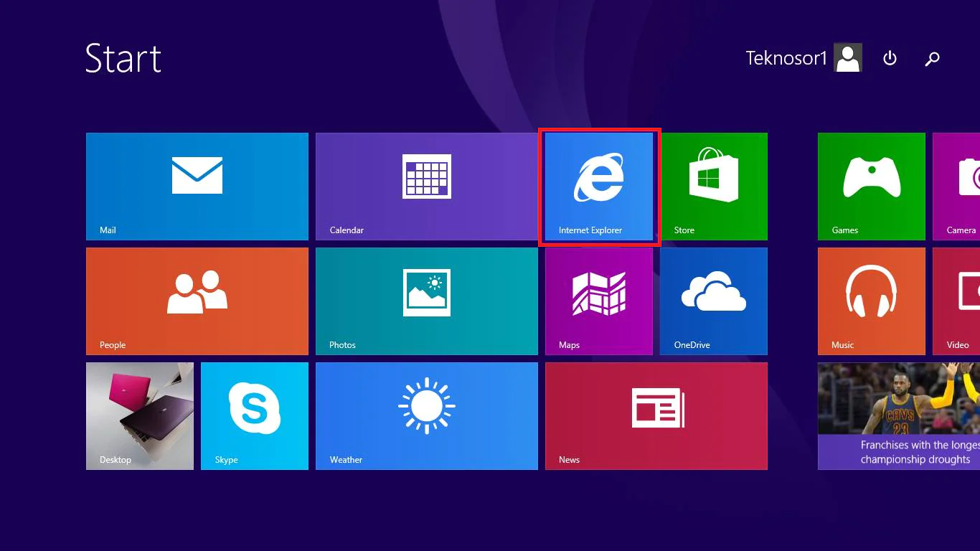Click the Search magnifier icon
Image resolution: width=980 pixels, height=551 pixels.
pyautogui.click(x=932, y=59)
